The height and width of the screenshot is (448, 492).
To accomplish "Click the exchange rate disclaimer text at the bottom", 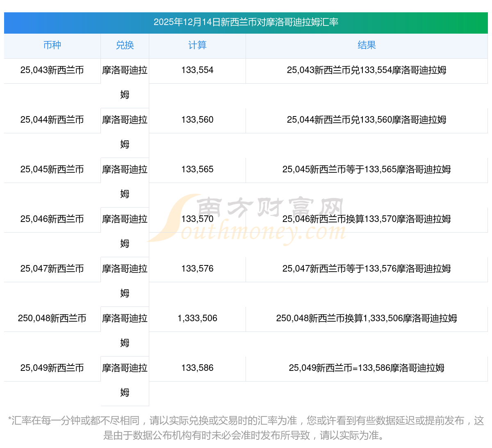I will coord(246,427).
